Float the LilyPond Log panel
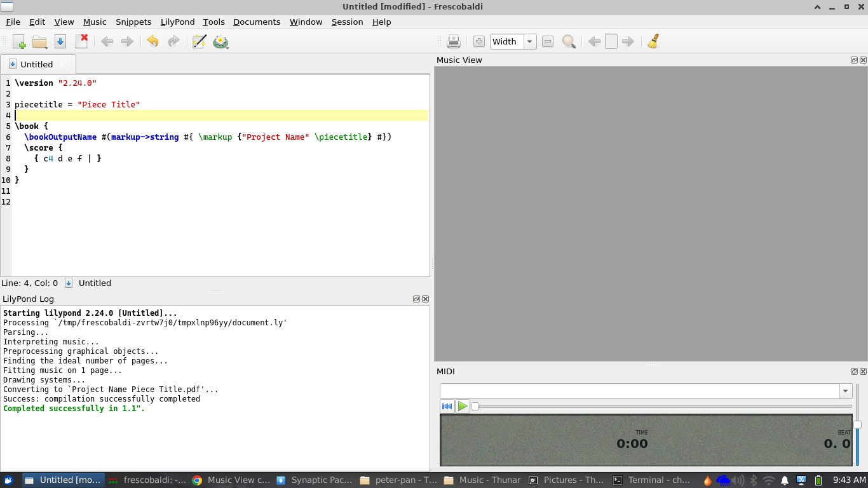The height and width of the screenshot is (488, 868). coord(416,299)
